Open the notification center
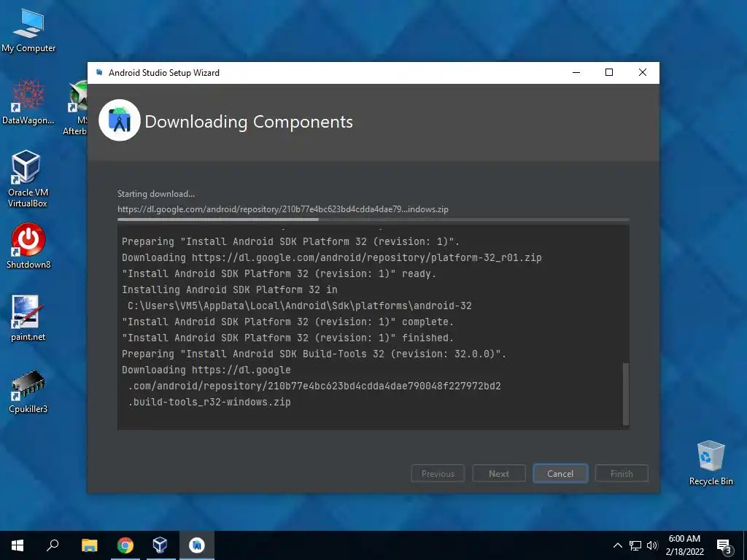Viewport: 747px width, 560px height. coord(724,547)
